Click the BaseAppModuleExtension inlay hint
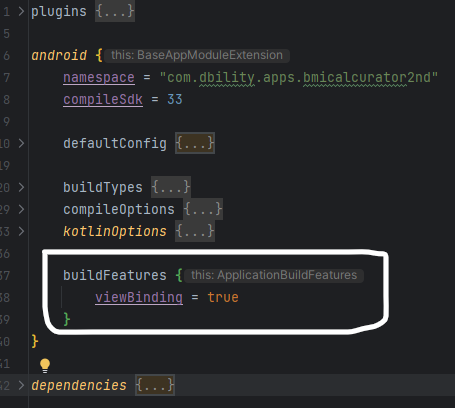This screenshot has height=408, width=455. [x=197, y=55]
